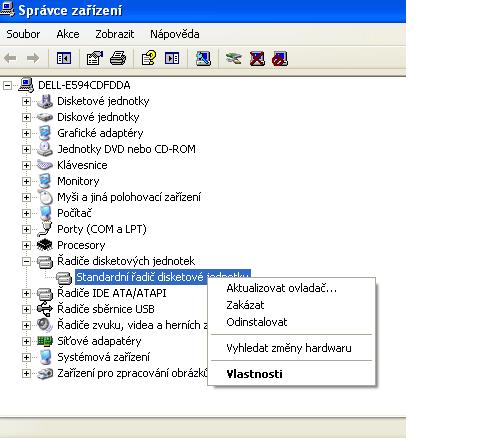
Task: Click the disable device toolbar icon
Action: (x=280, y=59)
